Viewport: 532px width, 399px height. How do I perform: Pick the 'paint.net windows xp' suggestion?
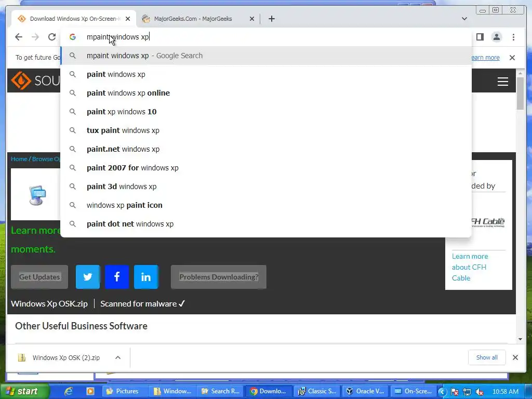point(266,149)
